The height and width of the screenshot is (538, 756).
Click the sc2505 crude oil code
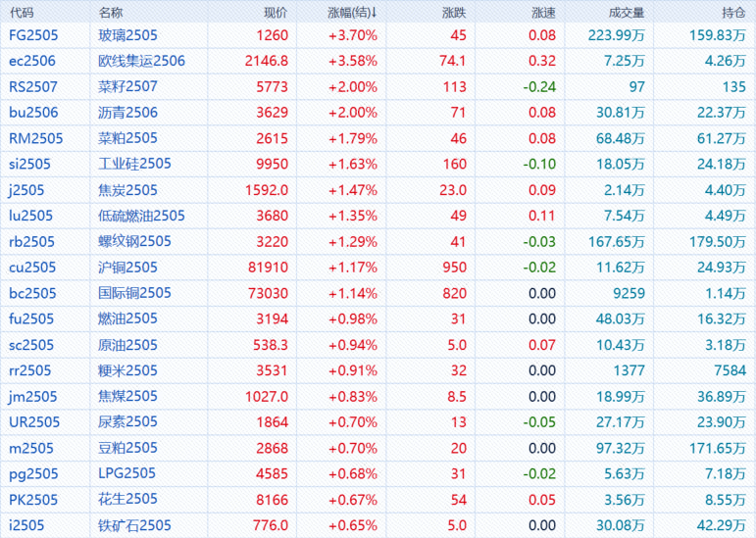pyautogui.click(x=31, y=344)
